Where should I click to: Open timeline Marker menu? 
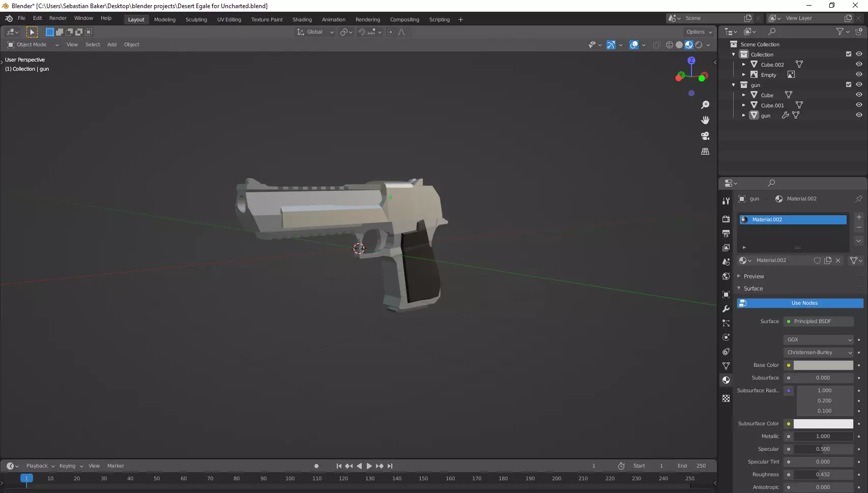pyautogui.click(x=115, y=466)
